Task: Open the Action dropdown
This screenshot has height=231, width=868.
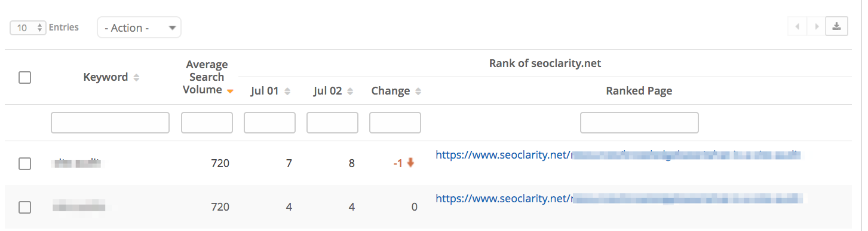Action: (x=139, y=28)
